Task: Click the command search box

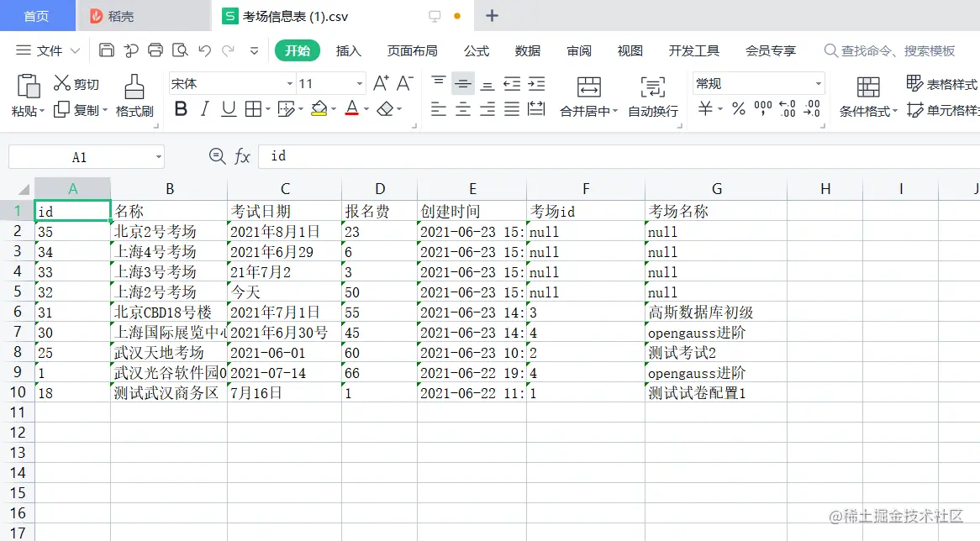Action: tap(889, 50)
